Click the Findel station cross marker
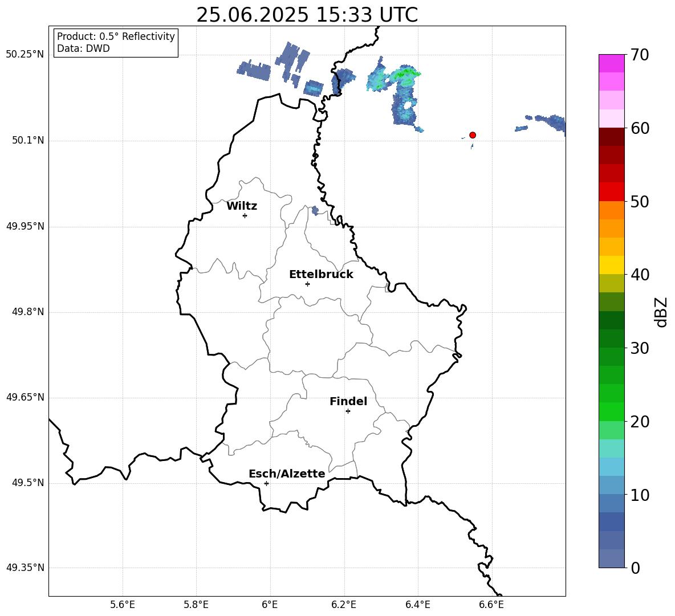This screenshot has height=616, width=675. pyautogui.click(x=348, y=411)
